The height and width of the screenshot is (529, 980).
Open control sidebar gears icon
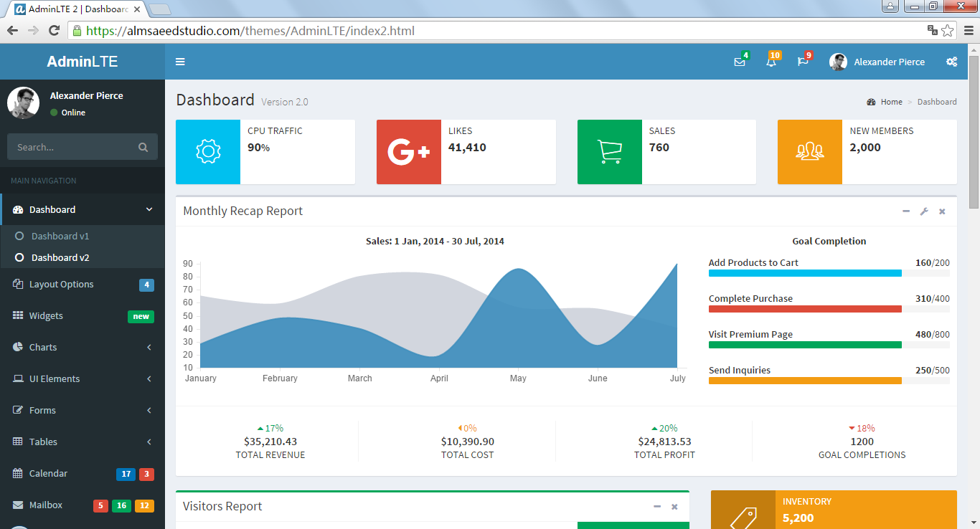[x=951, y=62]
